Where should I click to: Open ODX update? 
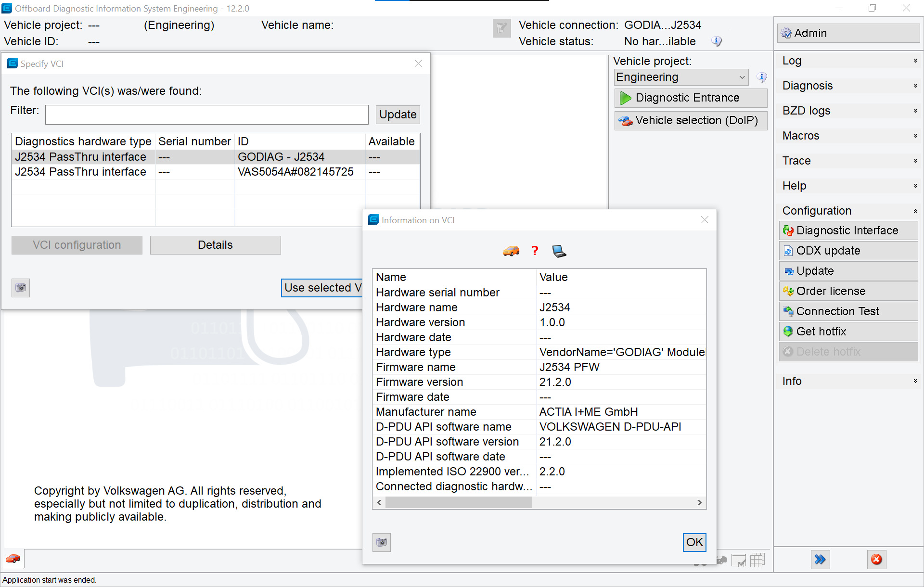(848, 251)
